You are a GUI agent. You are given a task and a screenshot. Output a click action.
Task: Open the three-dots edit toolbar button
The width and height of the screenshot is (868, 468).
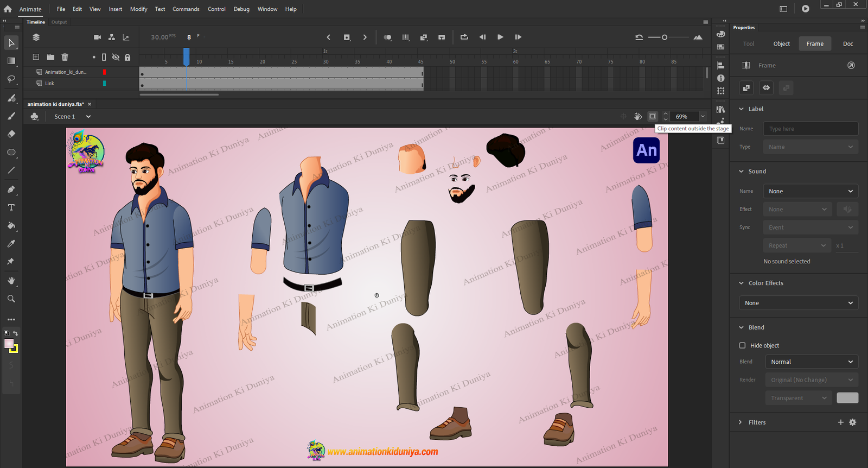pos(11,319)
